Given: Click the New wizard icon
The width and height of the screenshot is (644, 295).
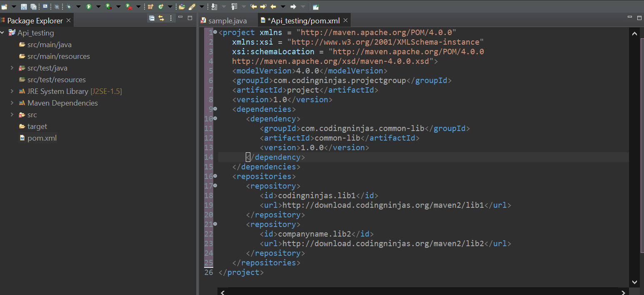Looking at the screenshot, I should pos(4,6).
